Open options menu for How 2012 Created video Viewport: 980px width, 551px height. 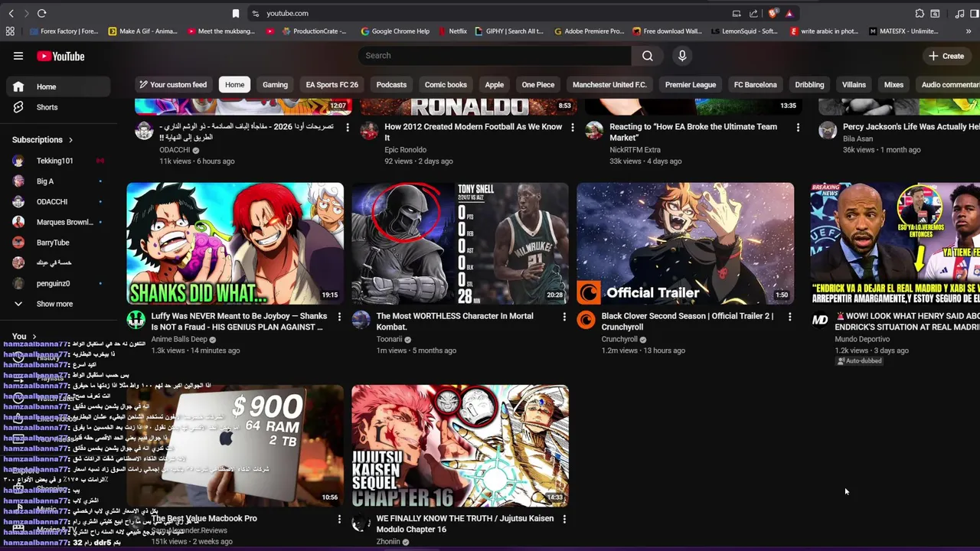pos(572,128)
